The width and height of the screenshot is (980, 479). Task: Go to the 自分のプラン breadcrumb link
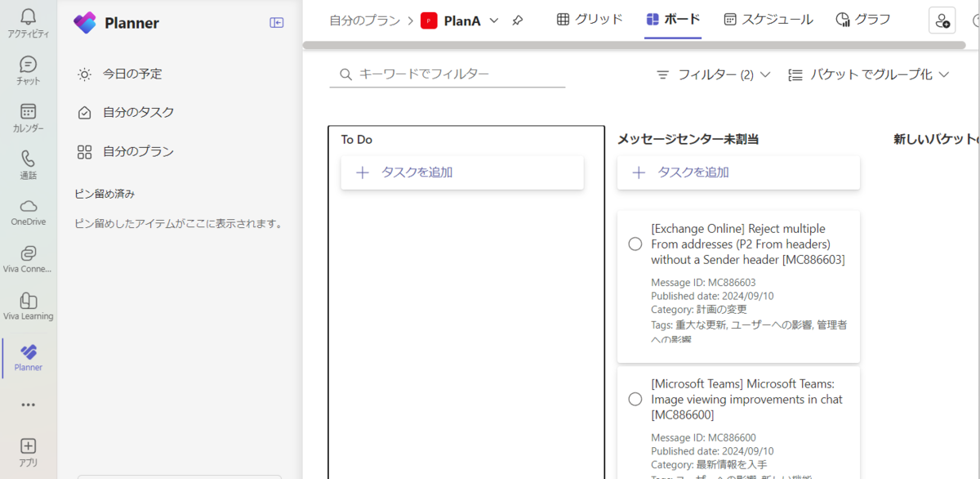(x=366, y=20)
